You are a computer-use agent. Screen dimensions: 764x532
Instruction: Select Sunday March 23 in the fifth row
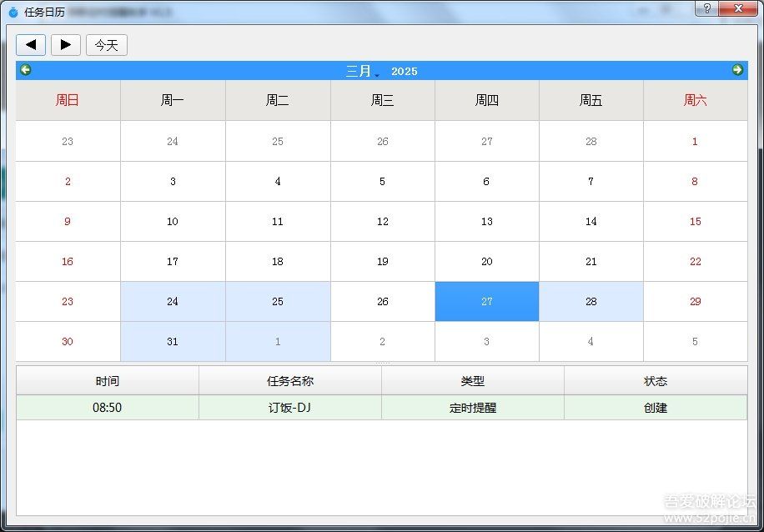click(x=68, y=302)
